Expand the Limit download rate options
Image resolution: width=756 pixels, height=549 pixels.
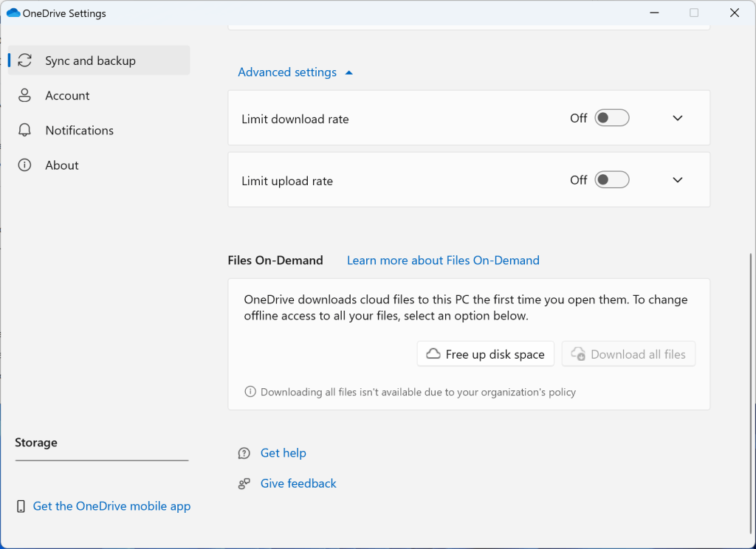click(x=677, y=118)
